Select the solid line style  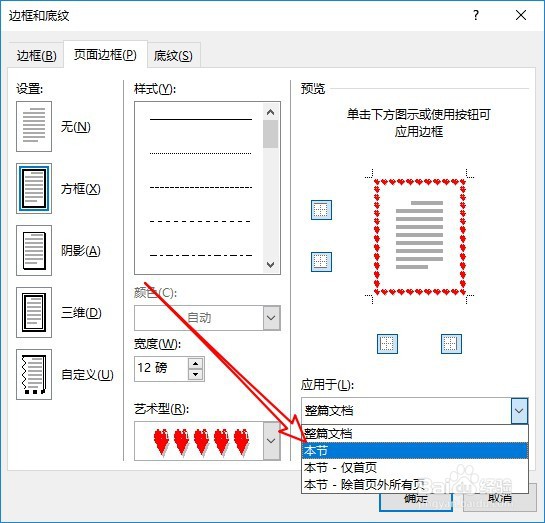[201, 120]
